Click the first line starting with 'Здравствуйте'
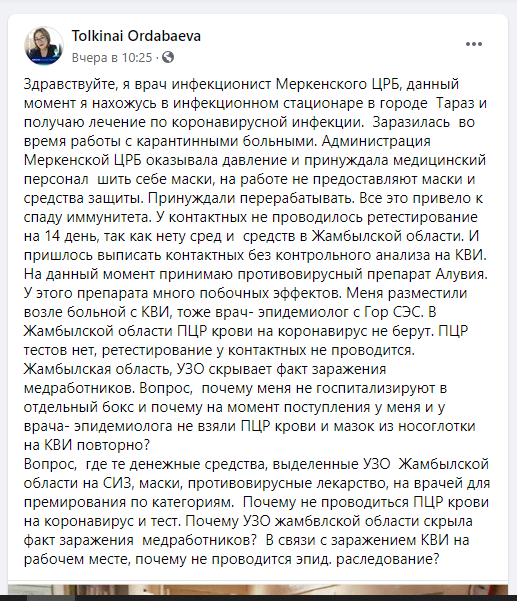517x601 pixels. point(241,84)
